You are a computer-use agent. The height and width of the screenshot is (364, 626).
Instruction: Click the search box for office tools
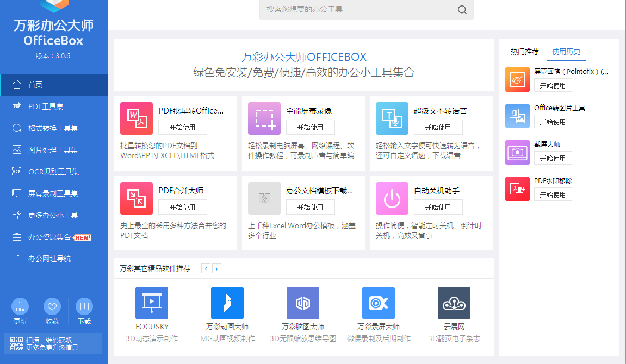coord(359,10)
